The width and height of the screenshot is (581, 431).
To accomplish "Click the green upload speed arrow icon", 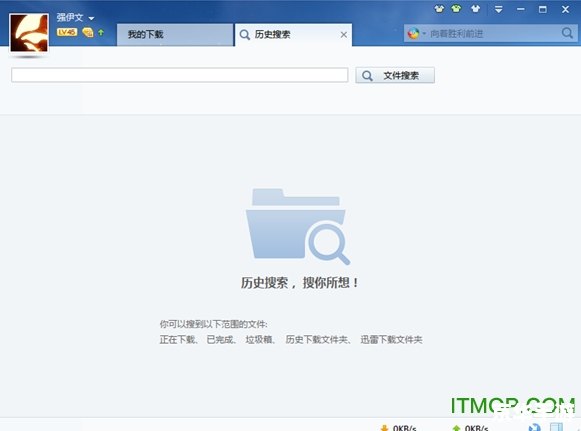I will (456, 428).
